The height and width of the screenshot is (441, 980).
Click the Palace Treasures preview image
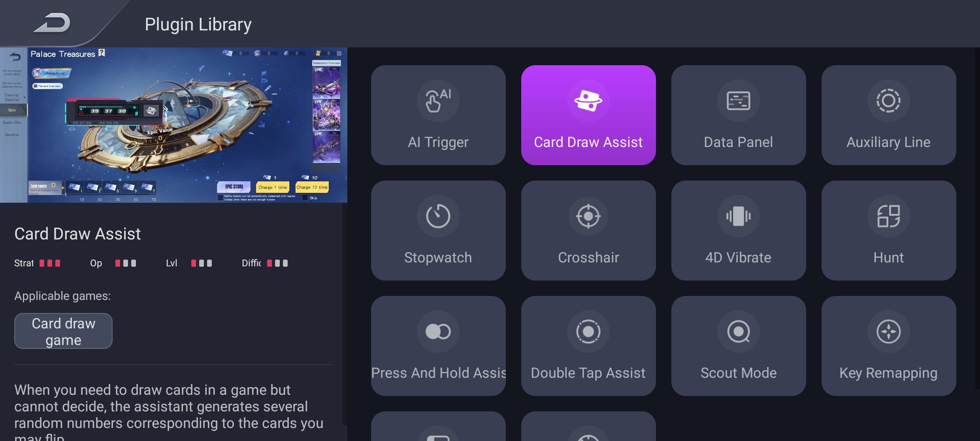tap(173, 125)
